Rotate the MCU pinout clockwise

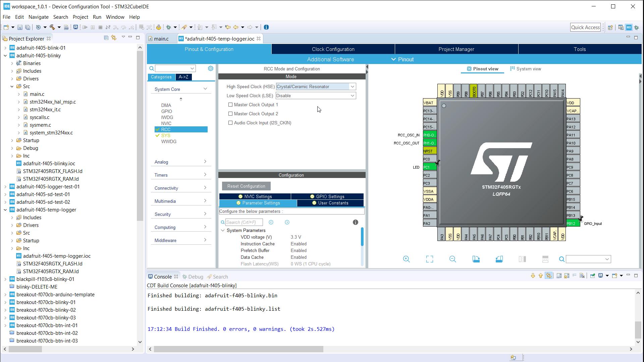[476, 259]
